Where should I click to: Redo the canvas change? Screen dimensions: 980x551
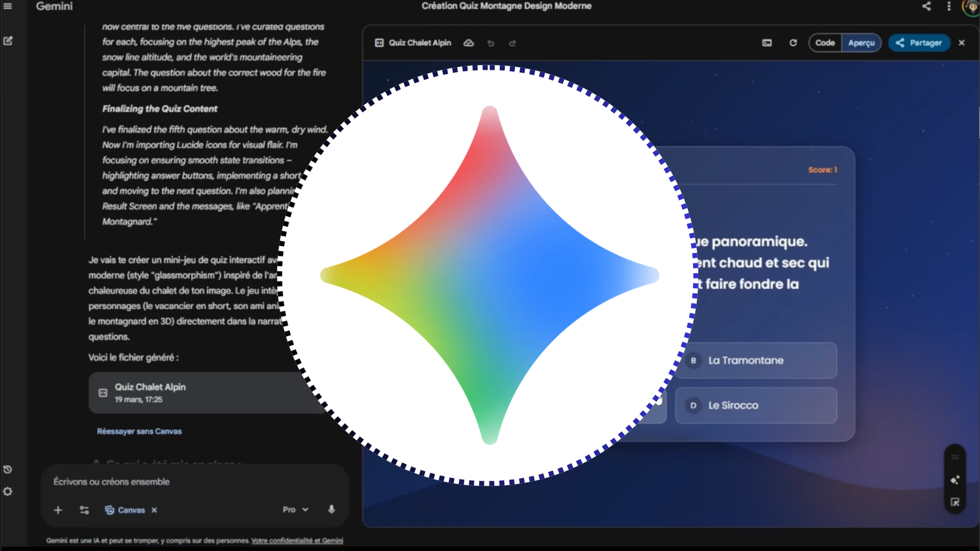[512, 43]
